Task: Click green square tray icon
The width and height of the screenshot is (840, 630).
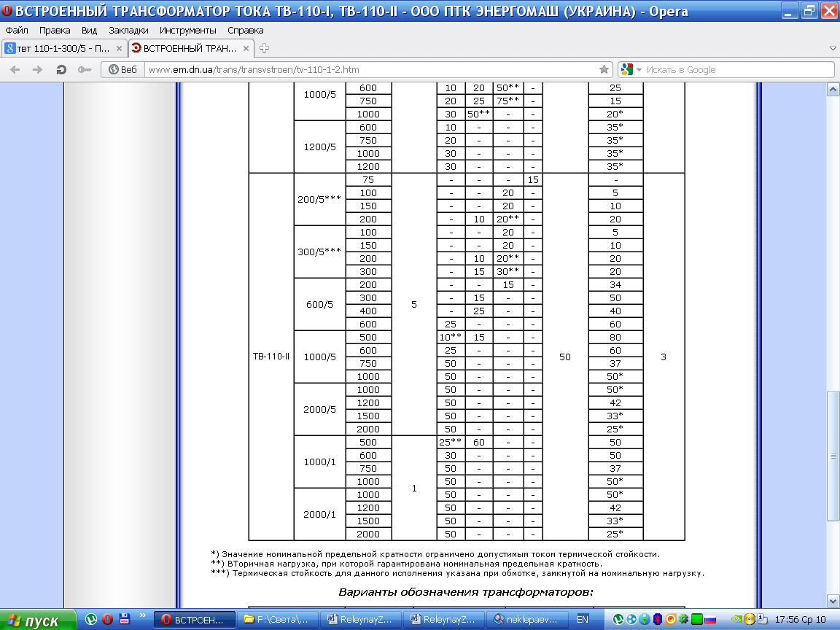Action: pos(697,620)
